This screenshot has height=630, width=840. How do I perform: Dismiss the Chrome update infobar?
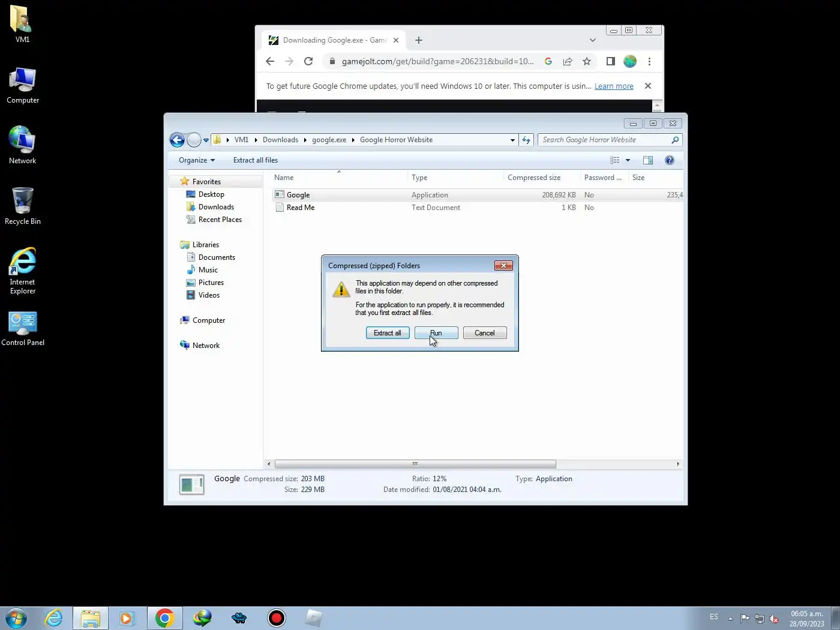(x=648, y=86)
